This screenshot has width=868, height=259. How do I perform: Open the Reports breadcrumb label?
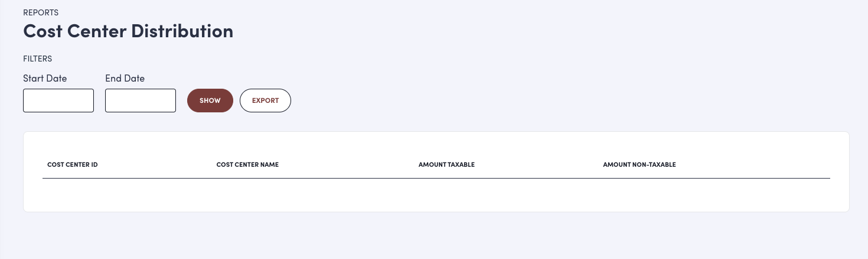(41, 12)
